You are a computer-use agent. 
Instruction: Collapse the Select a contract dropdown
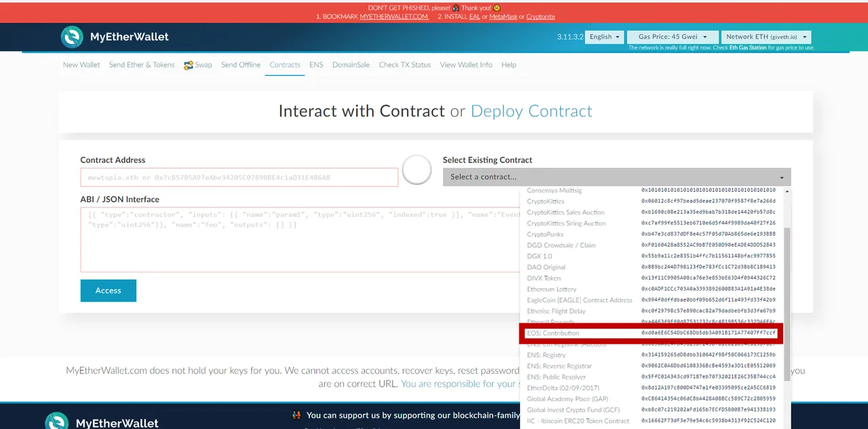(616, 177)
